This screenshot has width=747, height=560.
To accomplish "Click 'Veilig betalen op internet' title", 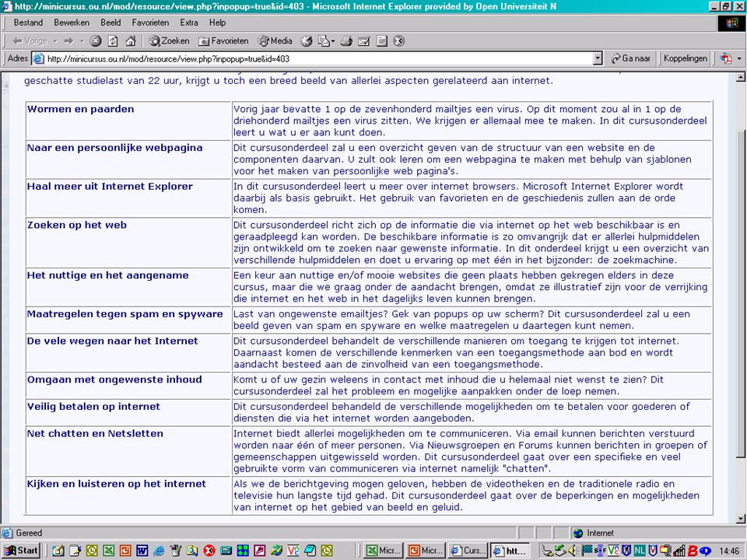I will tap(93, 407).
